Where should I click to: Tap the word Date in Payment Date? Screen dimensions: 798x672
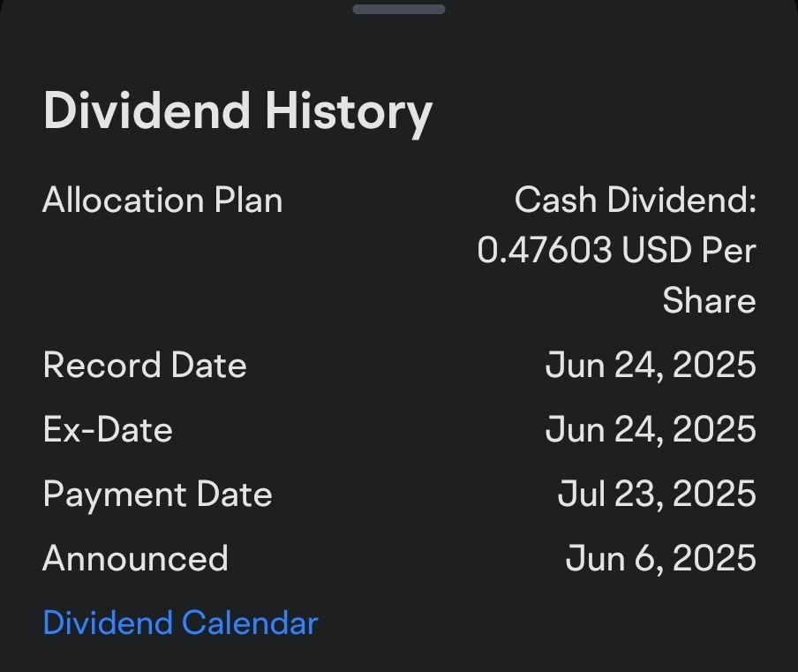pyautogui.click(x=235, y=495)
